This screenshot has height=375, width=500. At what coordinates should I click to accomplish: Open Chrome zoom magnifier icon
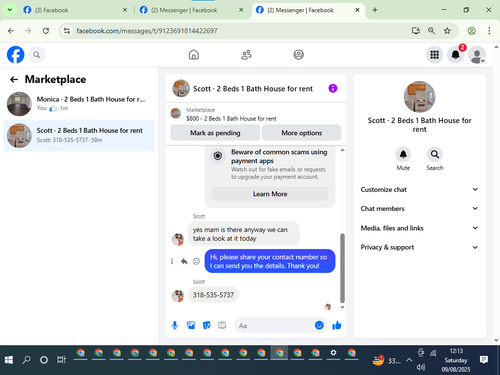pyautogui.click(x=431, y=31)
